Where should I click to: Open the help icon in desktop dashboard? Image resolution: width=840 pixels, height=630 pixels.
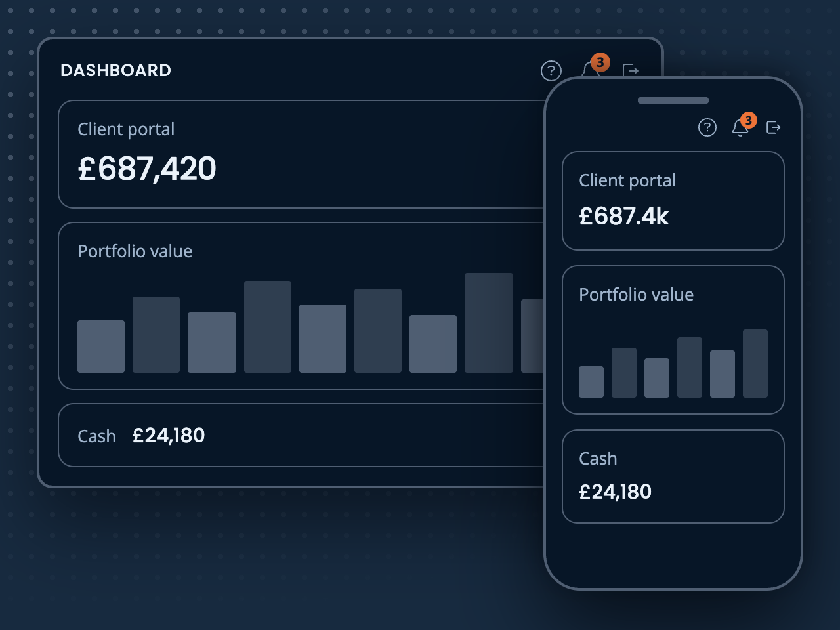551,70
